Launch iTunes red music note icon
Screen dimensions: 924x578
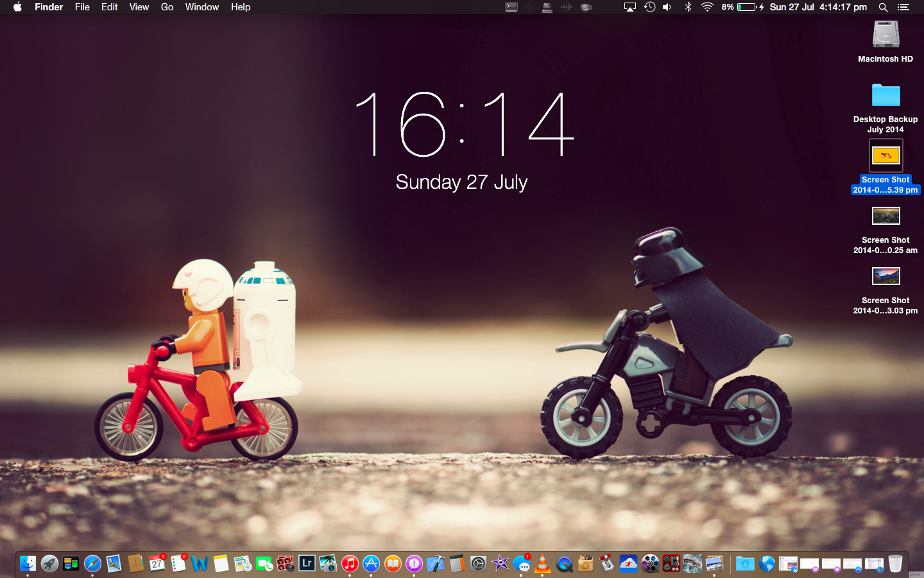click(x=350, y=564)
